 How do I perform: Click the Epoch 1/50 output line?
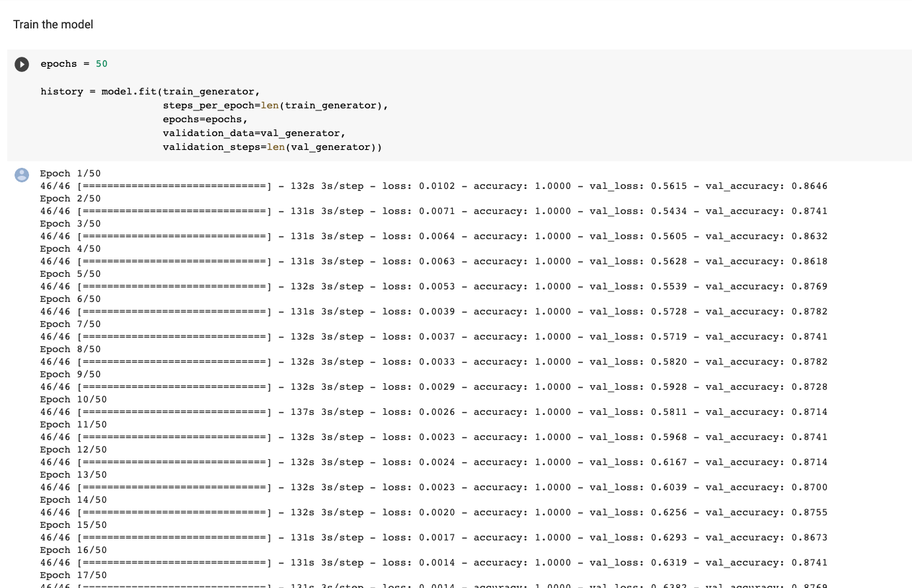(x=70, y=173)
